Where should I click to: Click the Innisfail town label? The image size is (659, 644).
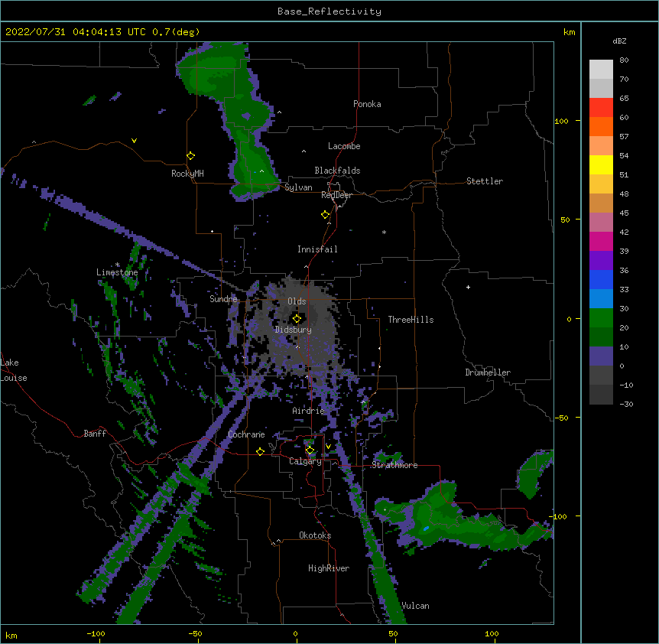[317, 249]
